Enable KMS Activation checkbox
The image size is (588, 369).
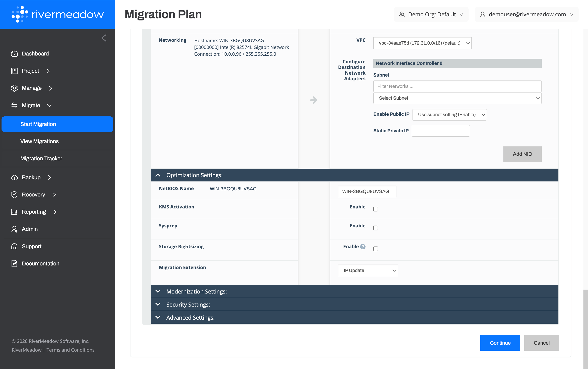[375, 209]
